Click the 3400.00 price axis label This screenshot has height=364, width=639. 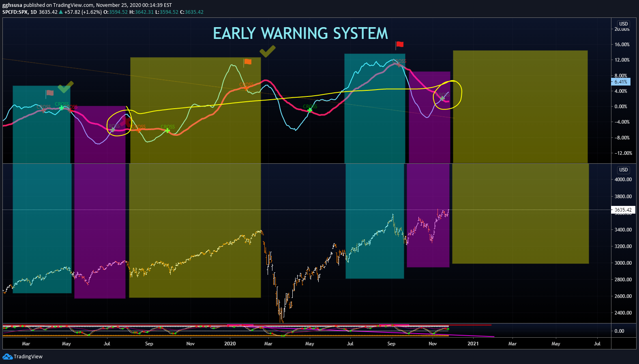623,230
